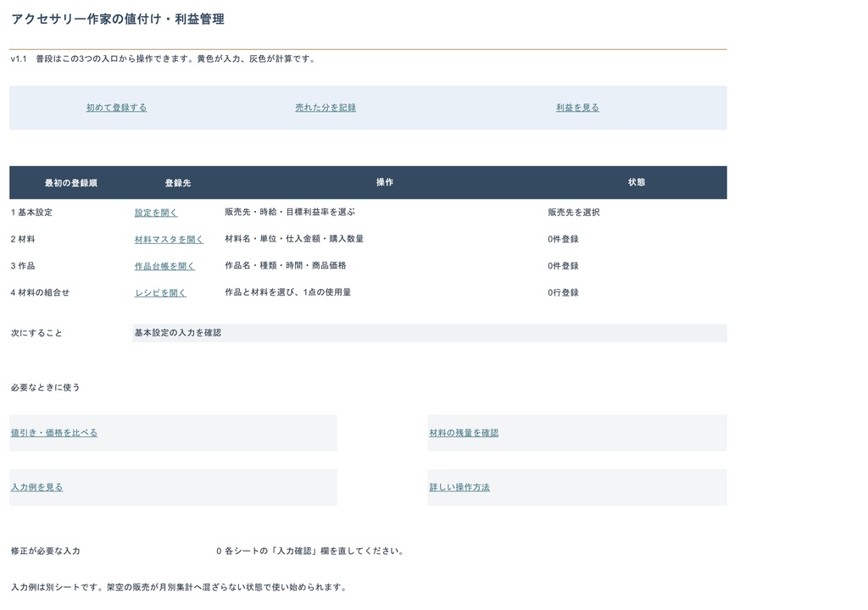
Task: Select the 状態 header cell
Action: [637, 182]
